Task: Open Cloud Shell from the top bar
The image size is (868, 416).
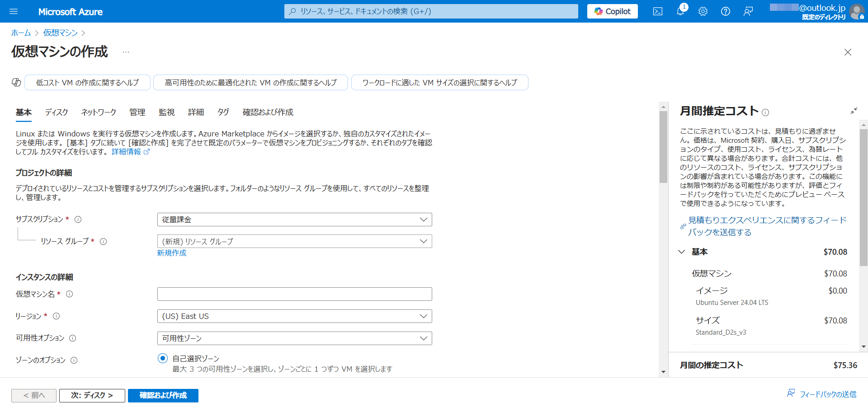Action: 658,11
